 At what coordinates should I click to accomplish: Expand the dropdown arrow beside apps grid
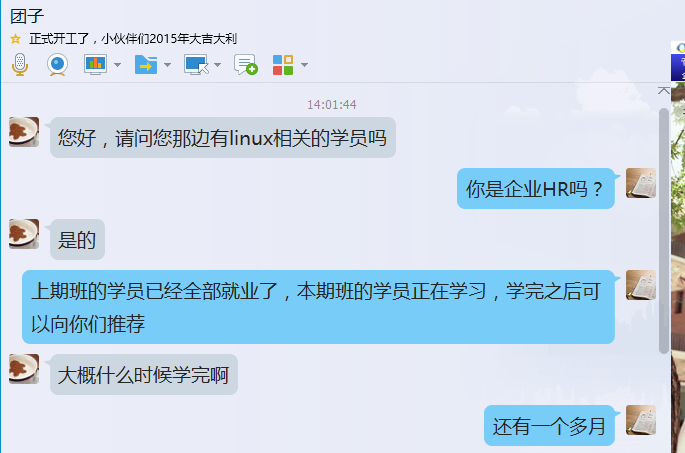pos(304,65)
